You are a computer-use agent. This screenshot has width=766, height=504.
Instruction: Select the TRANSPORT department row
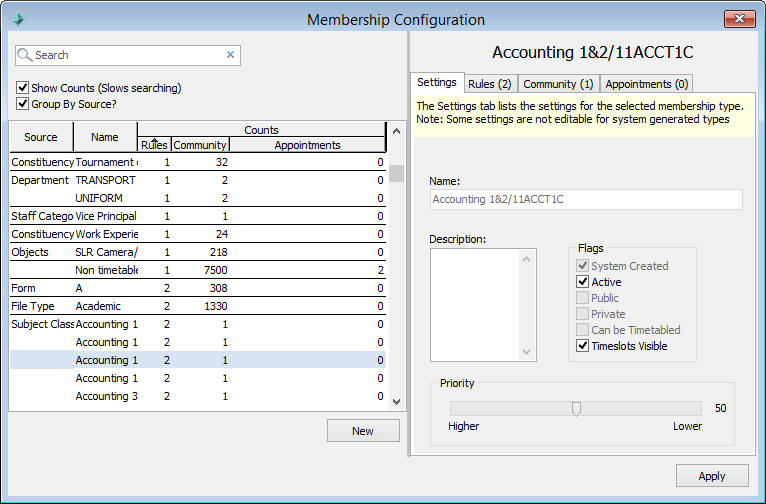click(x=198, y=180)
